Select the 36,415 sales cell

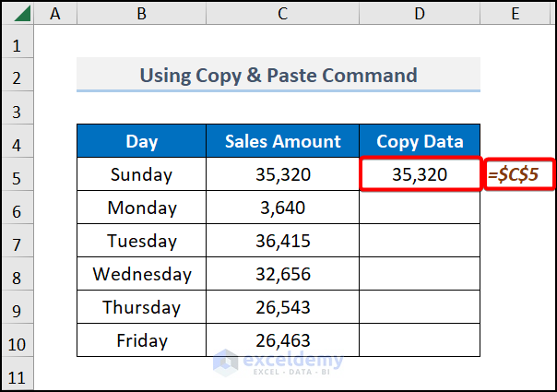[283, 241]
